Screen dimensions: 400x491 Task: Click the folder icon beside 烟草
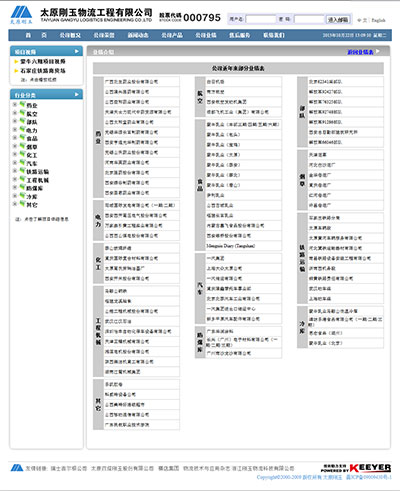coord(22,146)
